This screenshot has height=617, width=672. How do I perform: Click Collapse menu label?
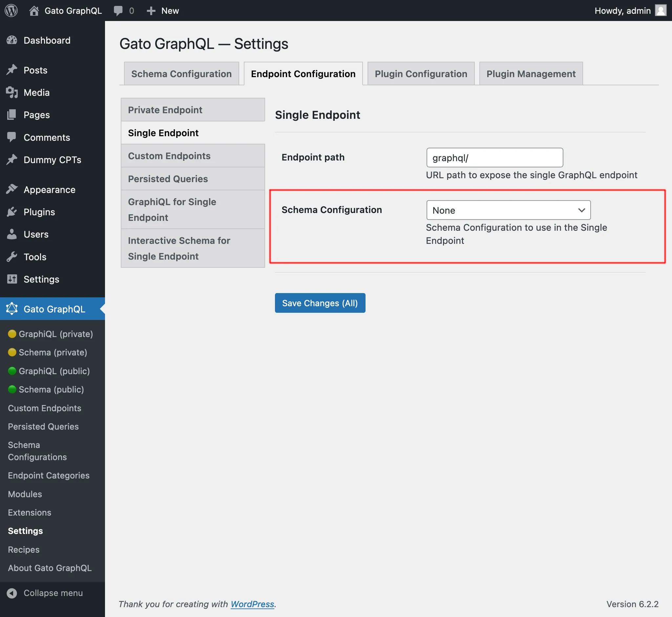[53, 593]
